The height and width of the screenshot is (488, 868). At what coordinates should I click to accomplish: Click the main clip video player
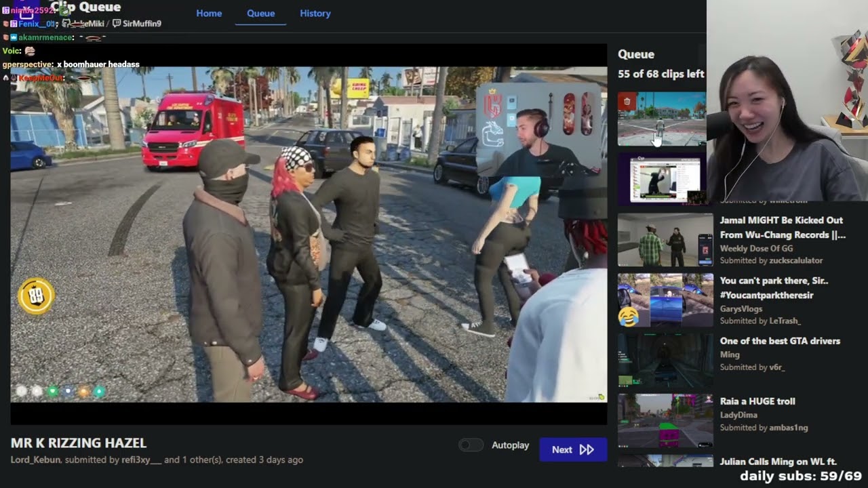pyautogui.click(x=309, y=235)
